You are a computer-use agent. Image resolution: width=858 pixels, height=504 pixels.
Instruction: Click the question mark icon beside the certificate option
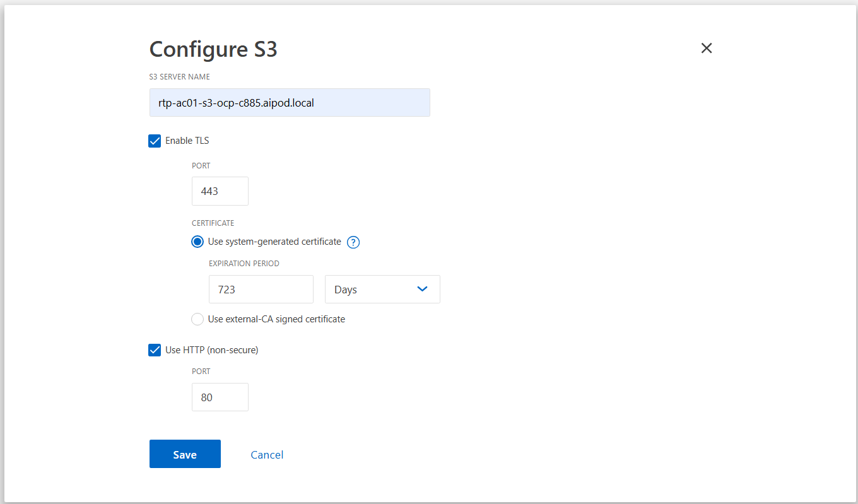pyautogui.click(x=353, y=242)
